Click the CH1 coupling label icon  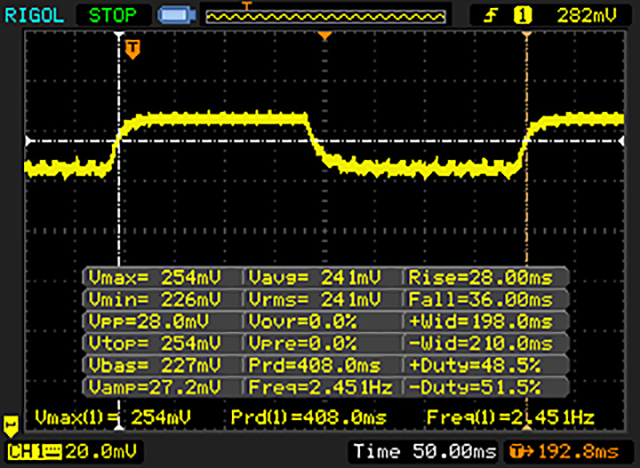click(x=35, y=452)
